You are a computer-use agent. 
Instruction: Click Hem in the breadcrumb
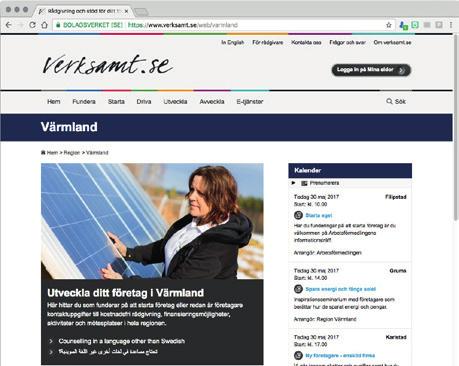(x=52, y=153)
